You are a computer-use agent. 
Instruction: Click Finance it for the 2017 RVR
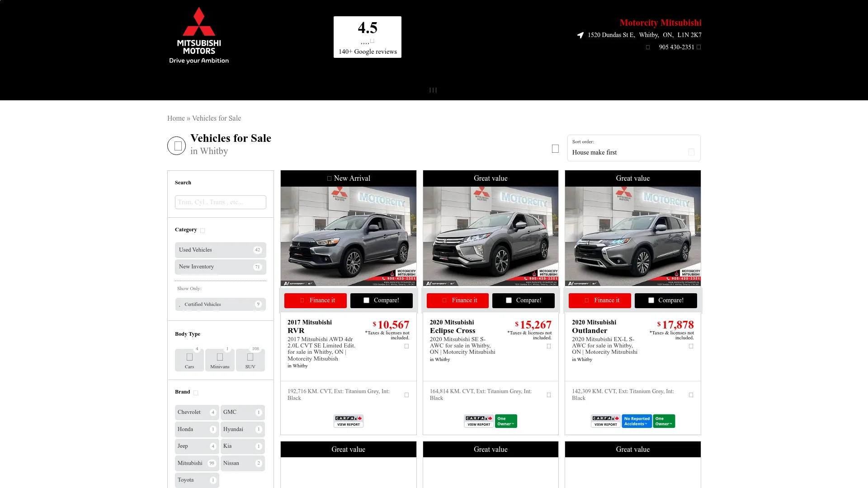coord(316,300)
